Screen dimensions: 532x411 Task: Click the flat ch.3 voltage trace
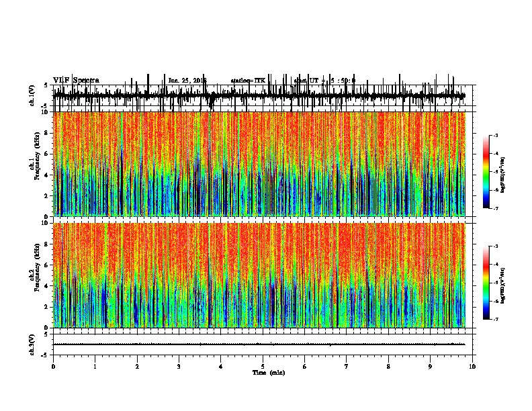coord(259,345)
